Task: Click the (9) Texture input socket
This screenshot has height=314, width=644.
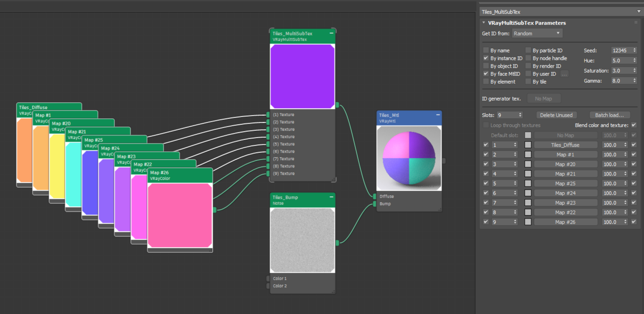Action: (x=268, y=173)
